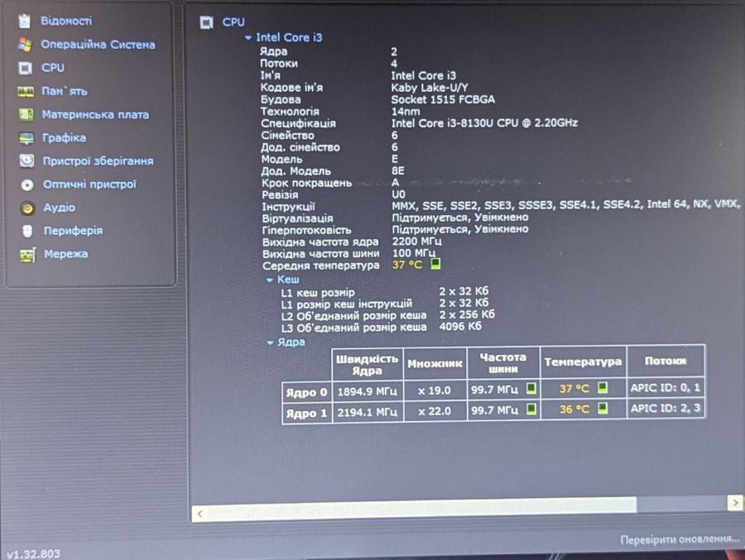Click Socket 1515 FCBGA value

click(443, 99)
